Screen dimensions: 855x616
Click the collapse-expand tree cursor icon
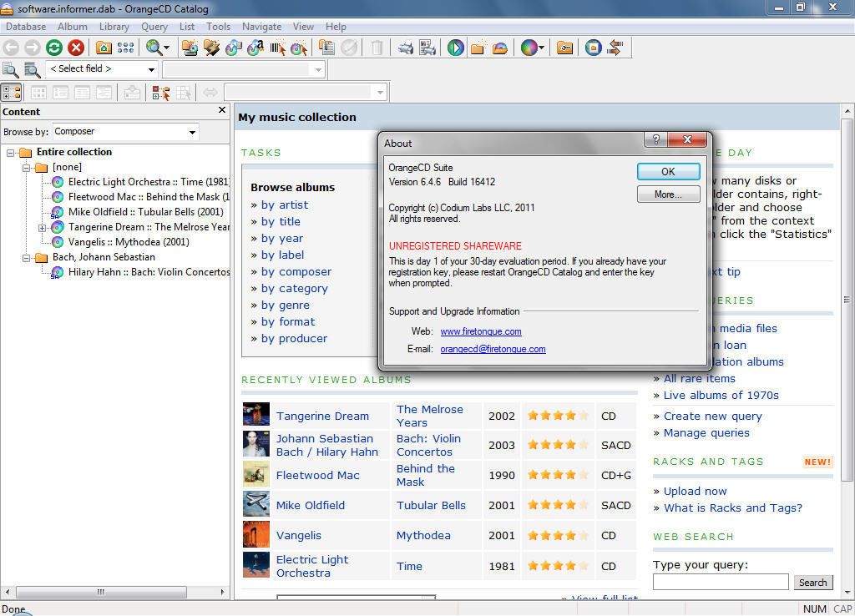[161, 93]
